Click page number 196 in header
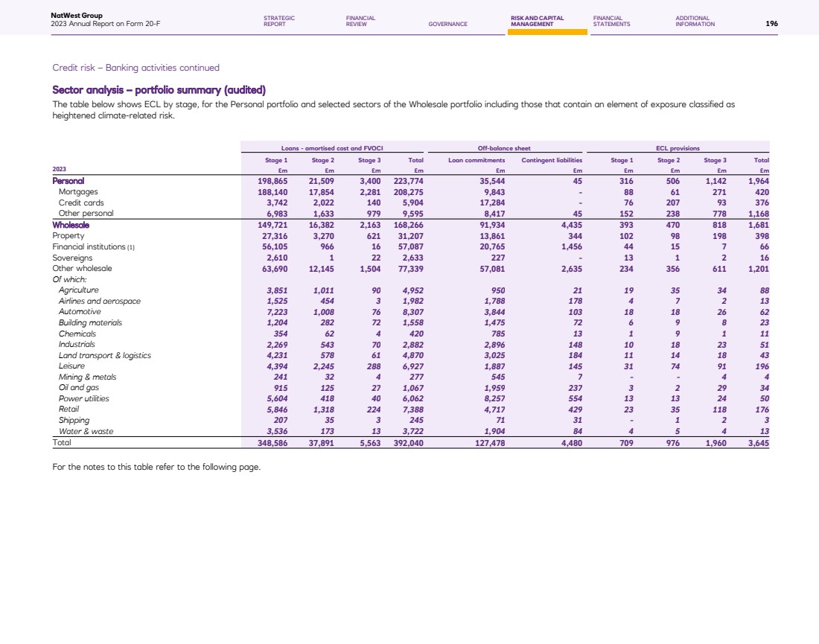 click(771, 24)
